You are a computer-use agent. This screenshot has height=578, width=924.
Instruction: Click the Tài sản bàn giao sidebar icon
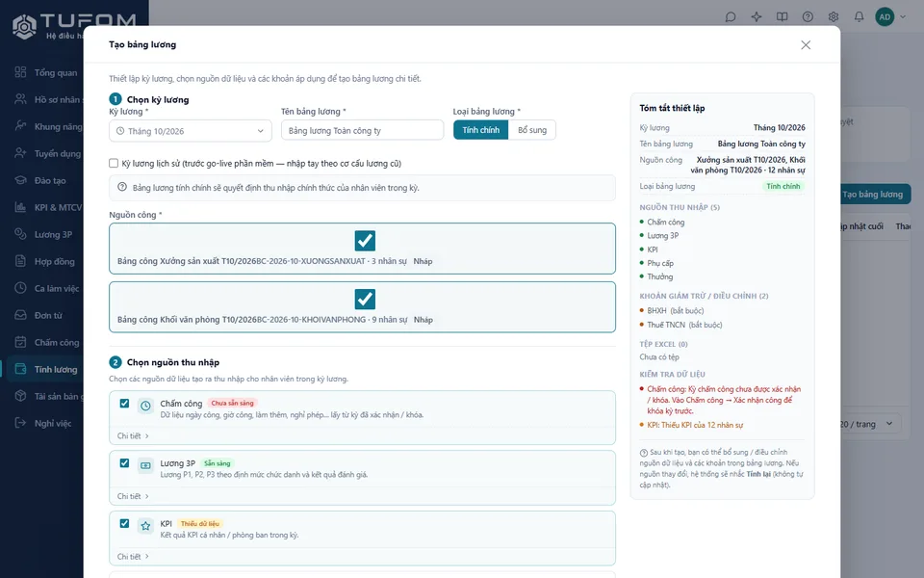(20, 396)
